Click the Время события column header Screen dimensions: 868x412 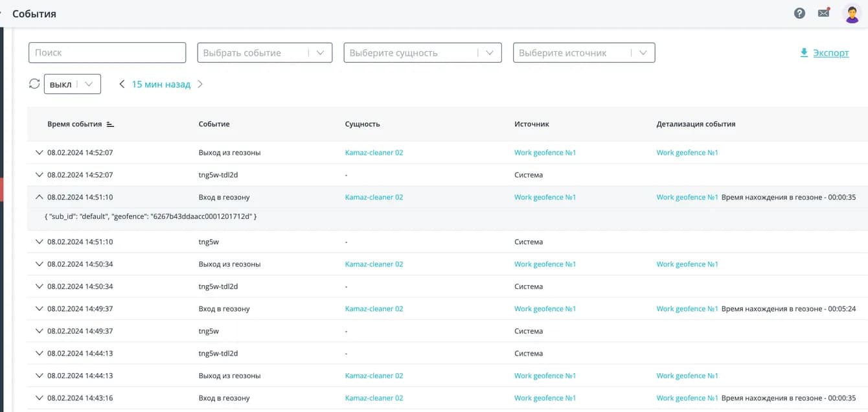coord(74,124)
